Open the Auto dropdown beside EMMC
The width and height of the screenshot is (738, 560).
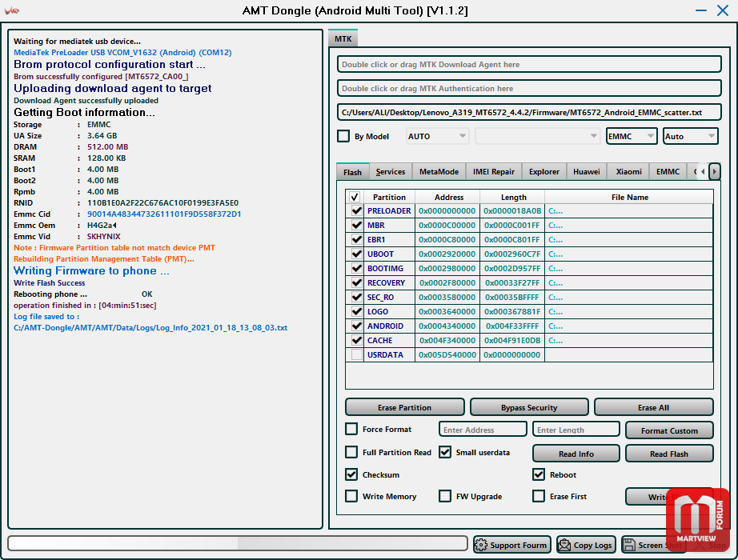pyautogui.click(x=691, y=136)
